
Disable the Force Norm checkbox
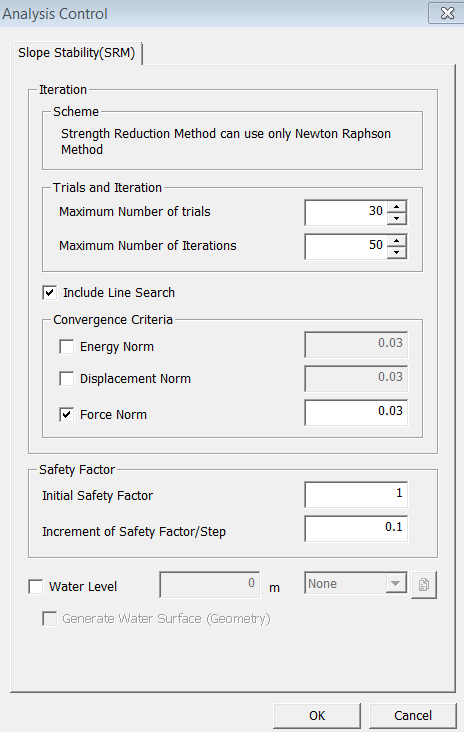(67, 415)
